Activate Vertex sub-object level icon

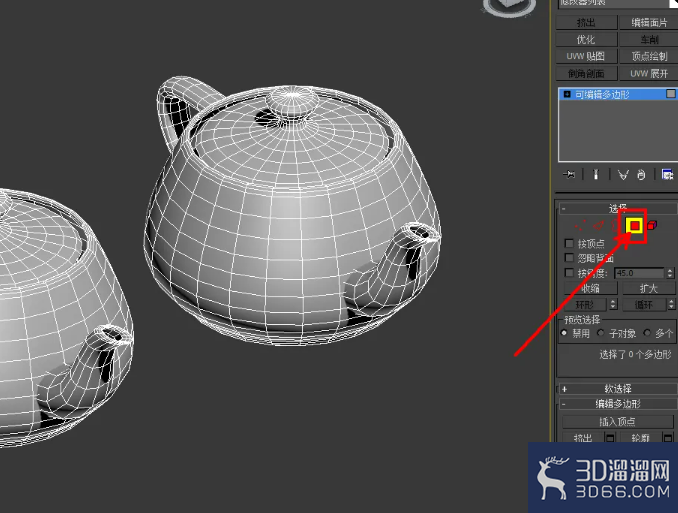point(580,225)
